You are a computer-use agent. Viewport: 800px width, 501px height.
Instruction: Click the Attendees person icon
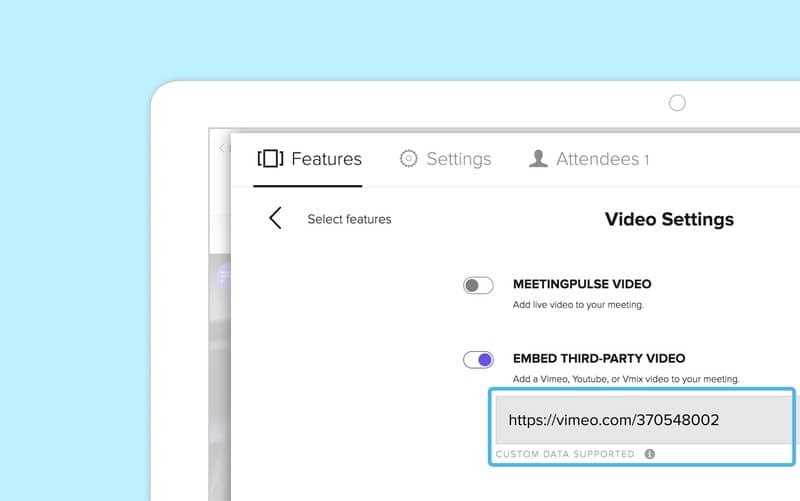click(x=538, y=158)
